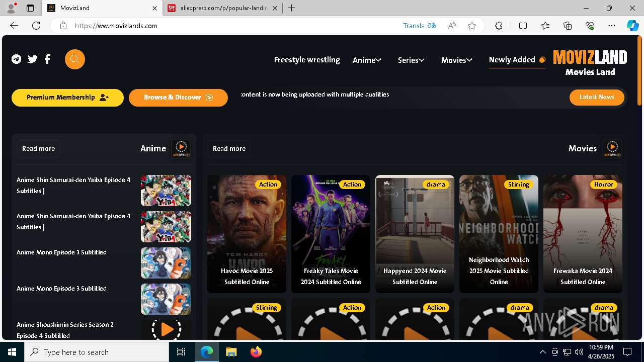Image resolution: width=644 pixels, height=362 pixels.
Task: Click Horror tag on Frewaka poster
Action: click(603, 185)
